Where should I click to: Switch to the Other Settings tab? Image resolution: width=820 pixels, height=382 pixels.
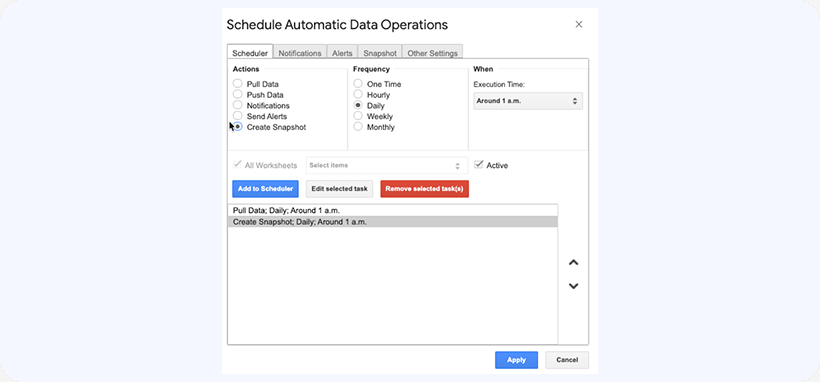coord(432,53)
